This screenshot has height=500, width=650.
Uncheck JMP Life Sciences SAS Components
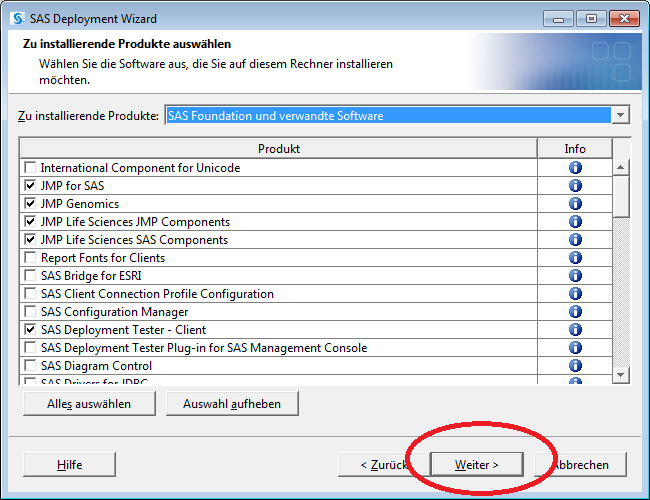(x=30, y=240)
